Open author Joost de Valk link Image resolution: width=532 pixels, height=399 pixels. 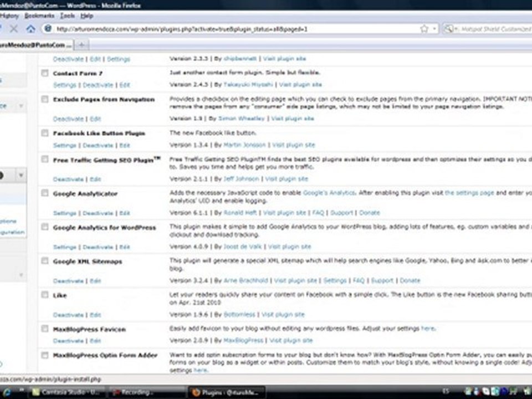click(243, 247)
